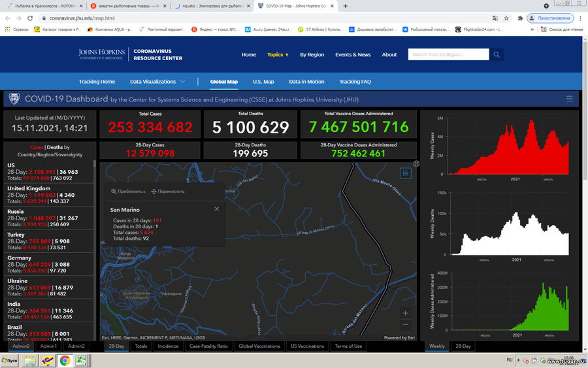Zoom out with the map minus button
Screen dimensions: 588x368
point(405,324)
